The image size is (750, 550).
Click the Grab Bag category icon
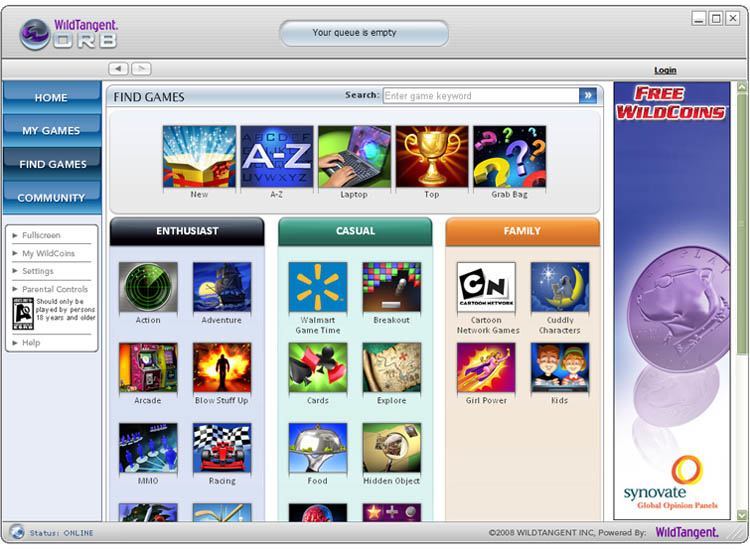coord(509,156)
